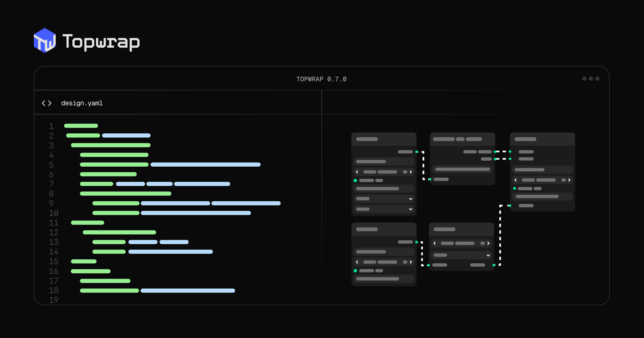Click the header of the top-middle graph node
This screenshot has width=644, height=338.
pyautogui.click(x=462, y=139)
